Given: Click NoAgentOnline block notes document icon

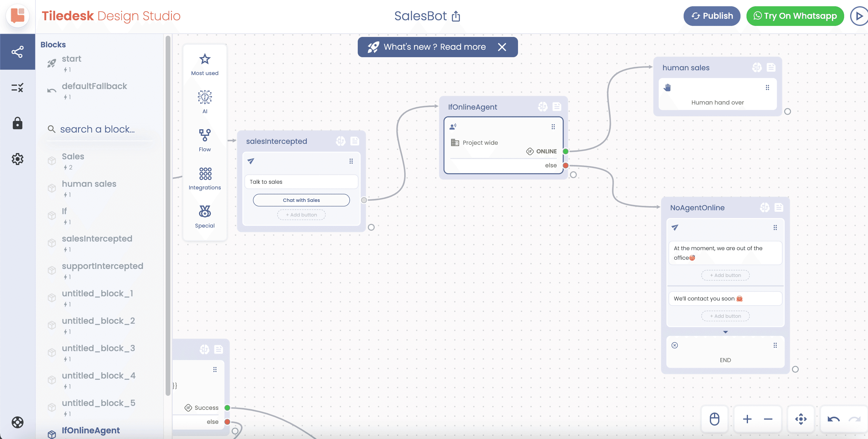Looking at the screenshot, I should 779,207.
